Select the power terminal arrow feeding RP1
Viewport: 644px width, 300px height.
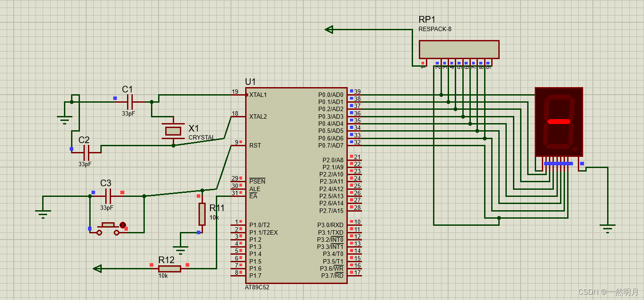tap(329, 29)
